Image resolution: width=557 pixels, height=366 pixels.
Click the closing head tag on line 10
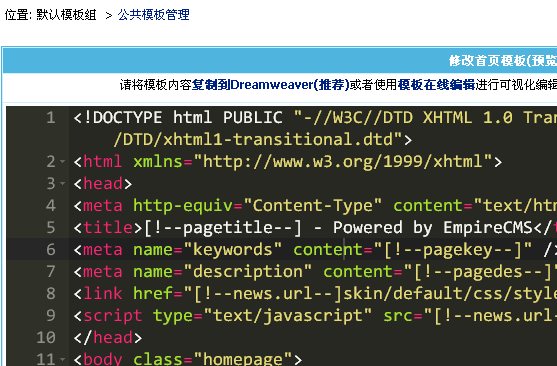tap(108, 338)
